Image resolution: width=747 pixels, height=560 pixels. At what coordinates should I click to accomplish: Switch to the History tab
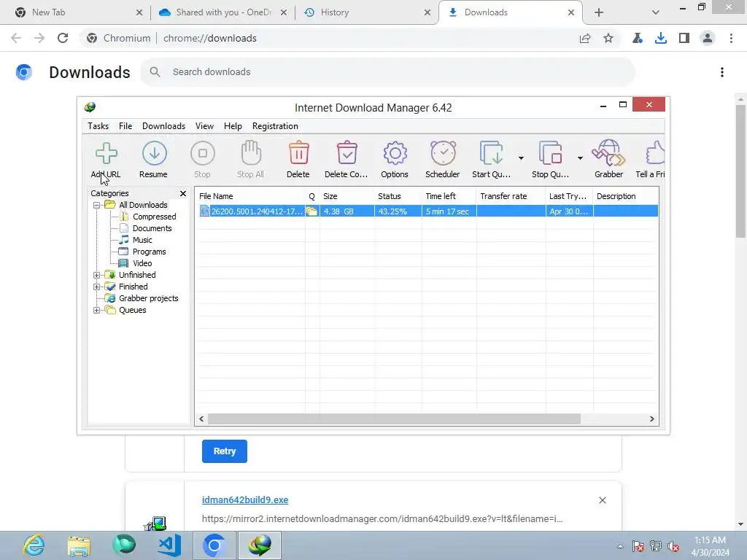366,12
